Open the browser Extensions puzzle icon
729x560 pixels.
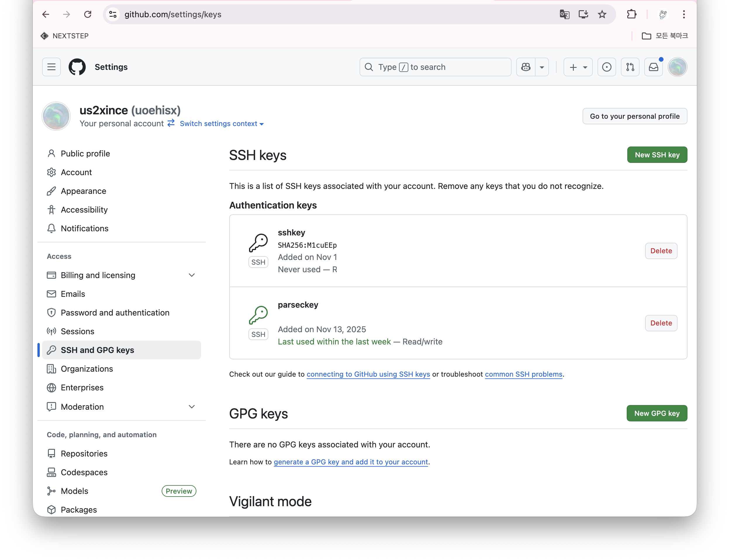point(631,14)
